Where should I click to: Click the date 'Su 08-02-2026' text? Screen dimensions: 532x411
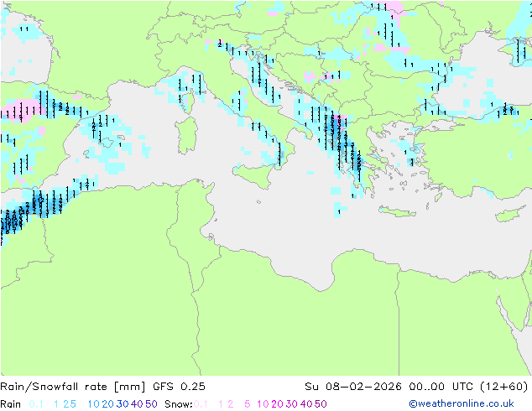point(353,387)
